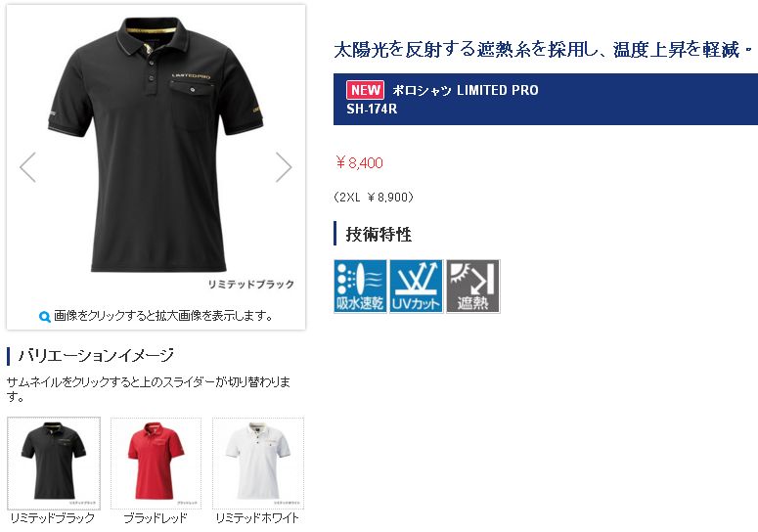Select the red polo thumbnail
The image size is (758, 532).
point(156,463)
